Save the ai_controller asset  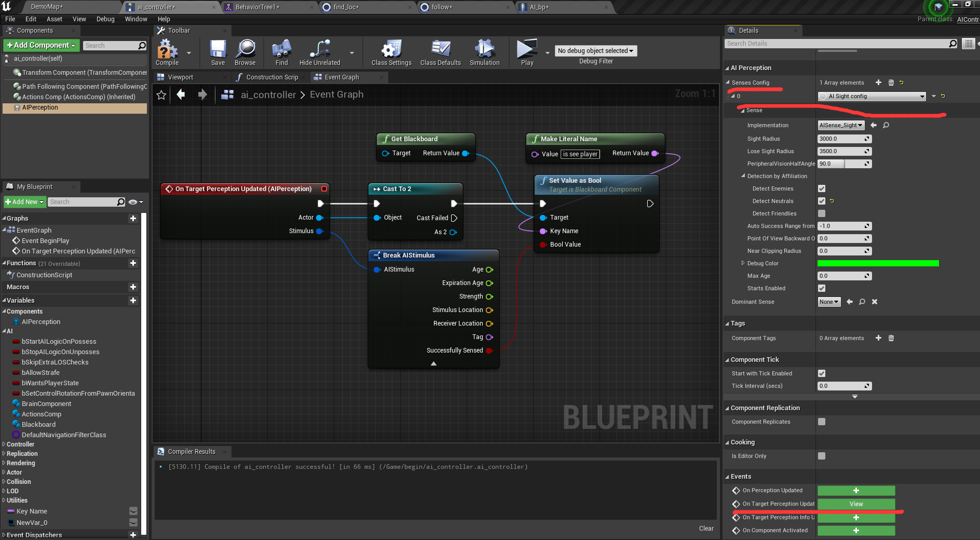(217, 52)
